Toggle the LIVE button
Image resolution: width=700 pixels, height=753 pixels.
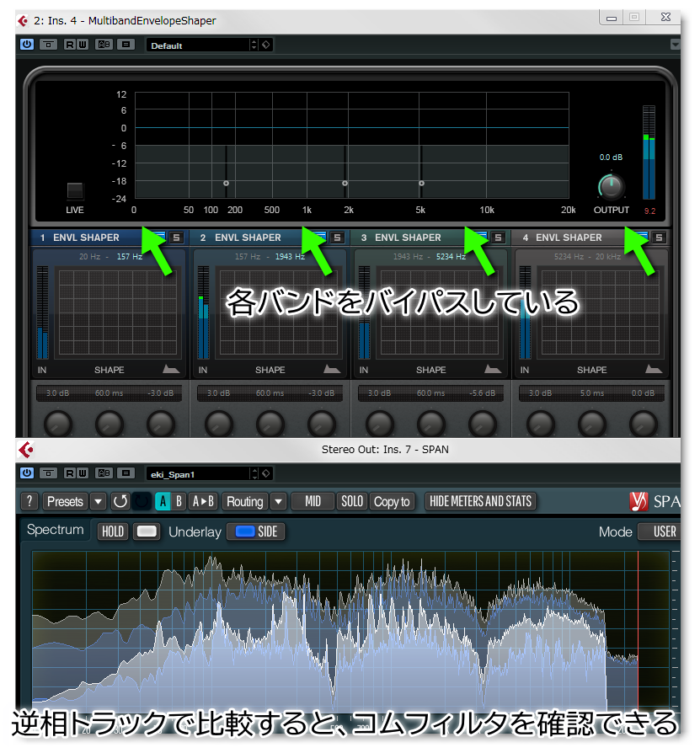coord(74,191)
